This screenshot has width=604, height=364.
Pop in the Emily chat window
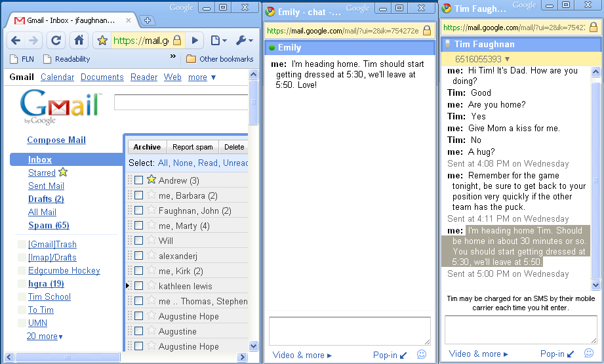[x=390, y=355]
